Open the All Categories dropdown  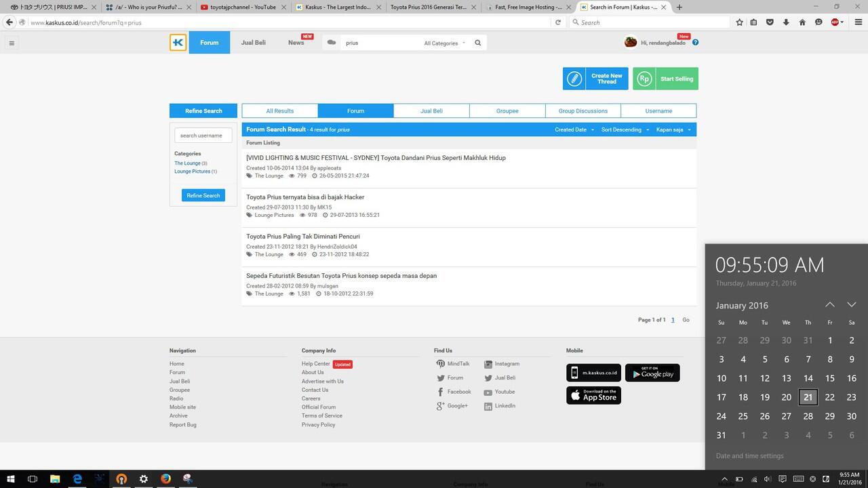(445, 43)
